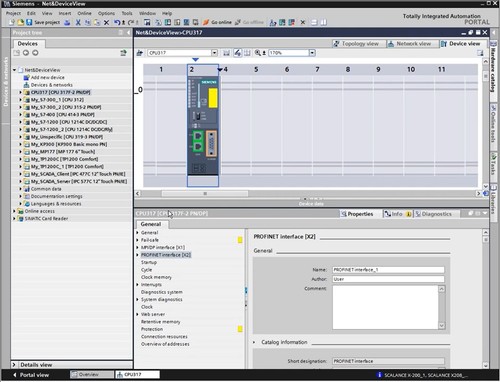Viewport: 500px width, 382px height.
Task: Select the General tab in properties
Action: pyautogui.click(x=151, y=224)
